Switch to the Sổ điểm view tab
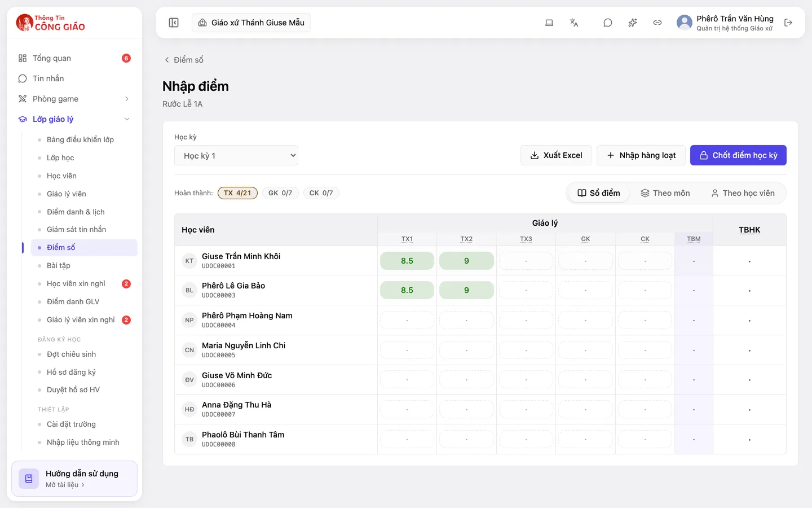 pos(599,193)
